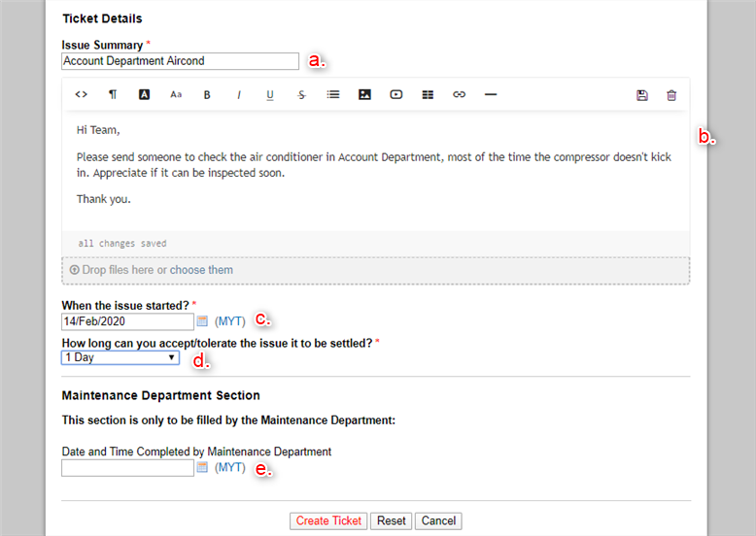Open font size options (Aa)
756x536 pixels.
(176, 94)
